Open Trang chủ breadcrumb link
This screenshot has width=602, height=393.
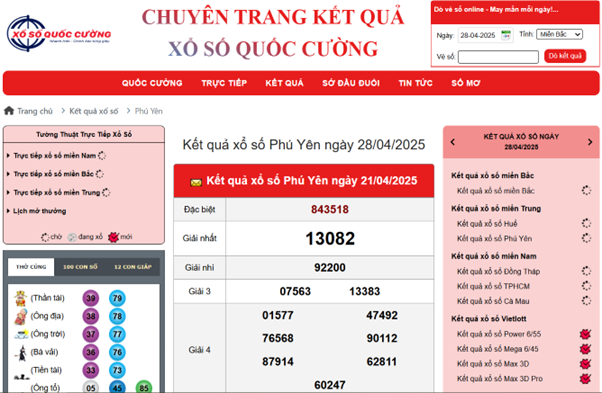tap(35, 111)
